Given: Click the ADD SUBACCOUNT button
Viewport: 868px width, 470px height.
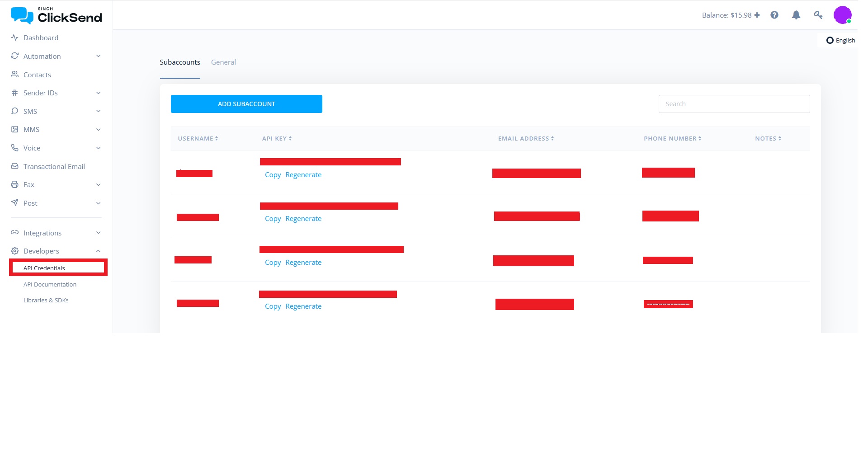Looking at the screenshot, I should [246, 103].
